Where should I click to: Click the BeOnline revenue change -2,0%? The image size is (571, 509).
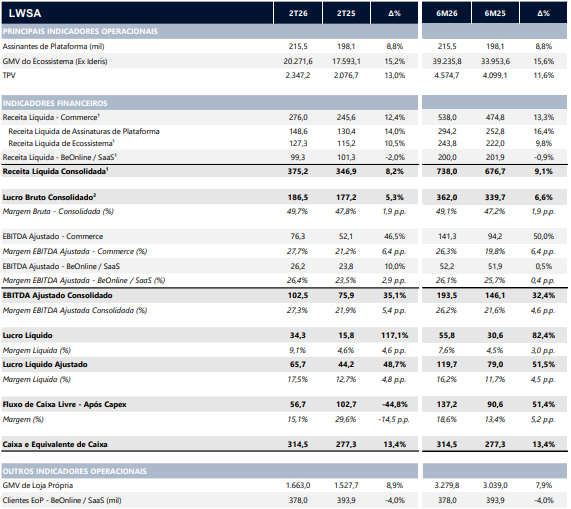pyautogui.click(x=394, y=157)
